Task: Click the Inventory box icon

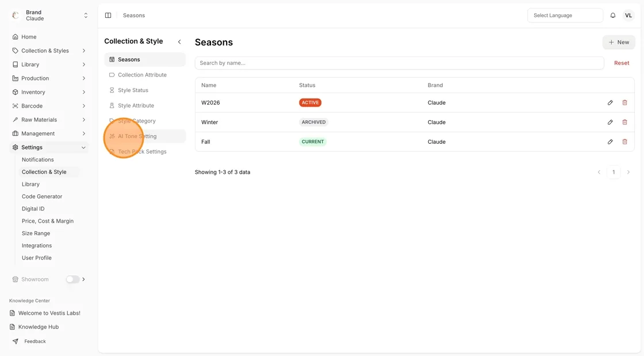Action: click(15, 92)
